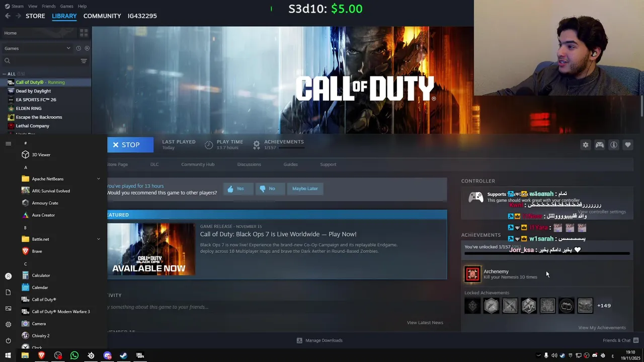The height and width of the screenshot is (362, 644).
Task: Click the achievements progress bar
Action: coord(547,253)
